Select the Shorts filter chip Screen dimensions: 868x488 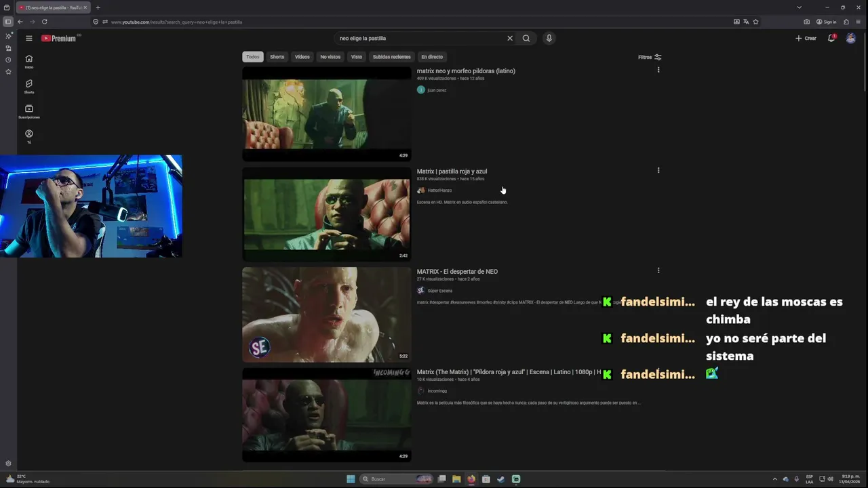[x=277, y=57]
